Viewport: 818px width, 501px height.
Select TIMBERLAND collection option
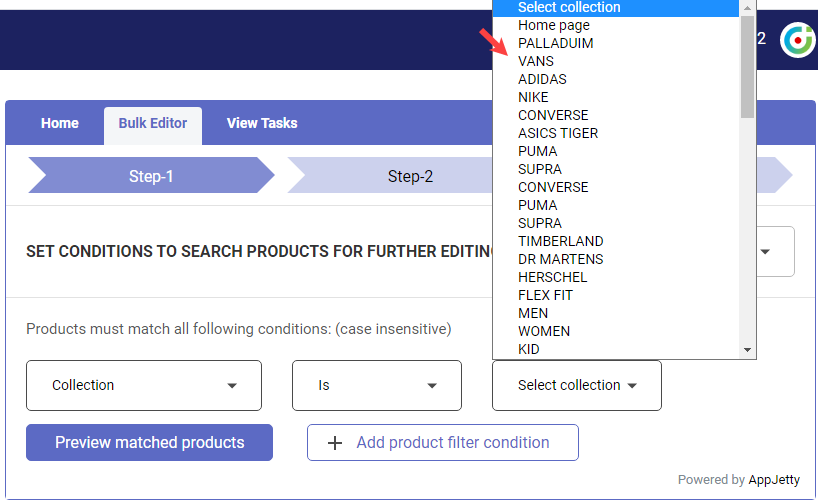616,241
